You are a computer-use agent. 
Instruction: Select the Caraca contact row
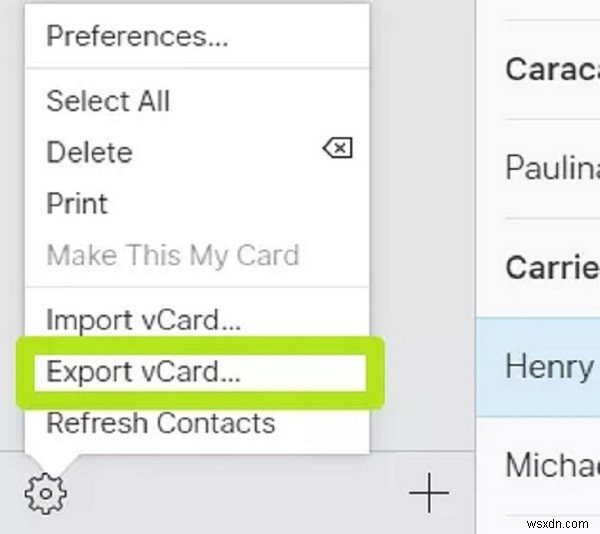pos(551,69)
